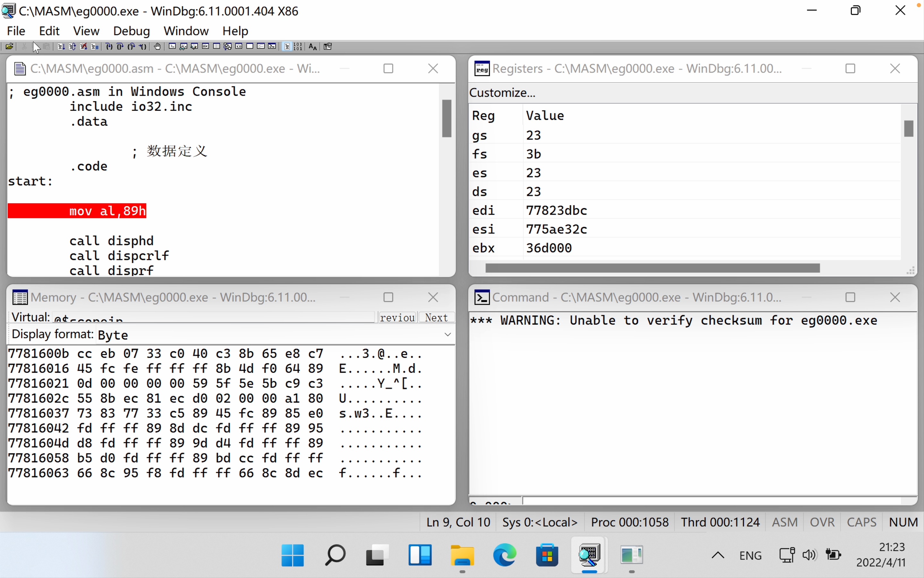Open Microsoft Edge from the taskbar

point(505,555)
